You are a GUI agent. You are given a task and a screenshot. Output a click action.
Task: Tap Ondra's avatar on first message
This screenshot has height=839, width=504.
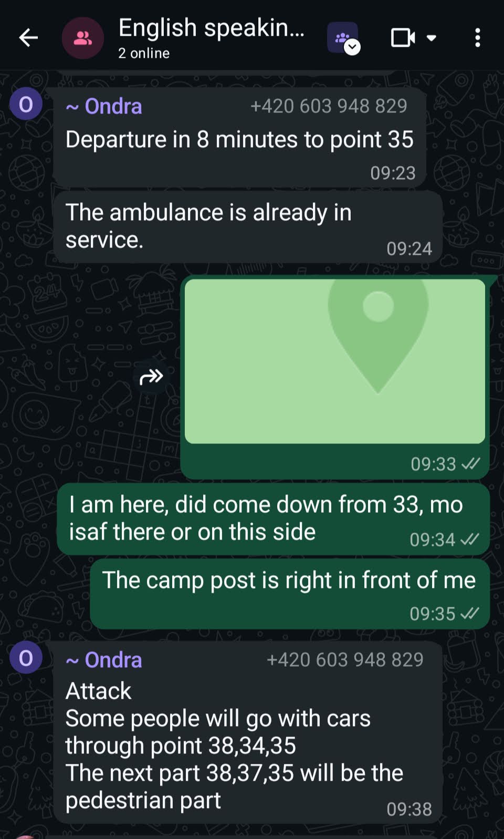tap(26, 104)
